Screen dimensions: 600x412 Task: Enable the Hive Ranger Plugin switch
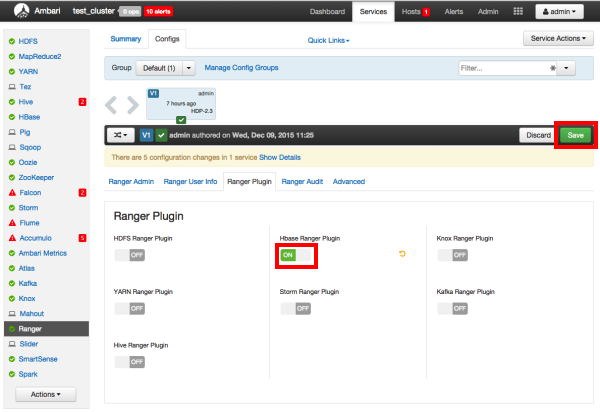(130, 362)
